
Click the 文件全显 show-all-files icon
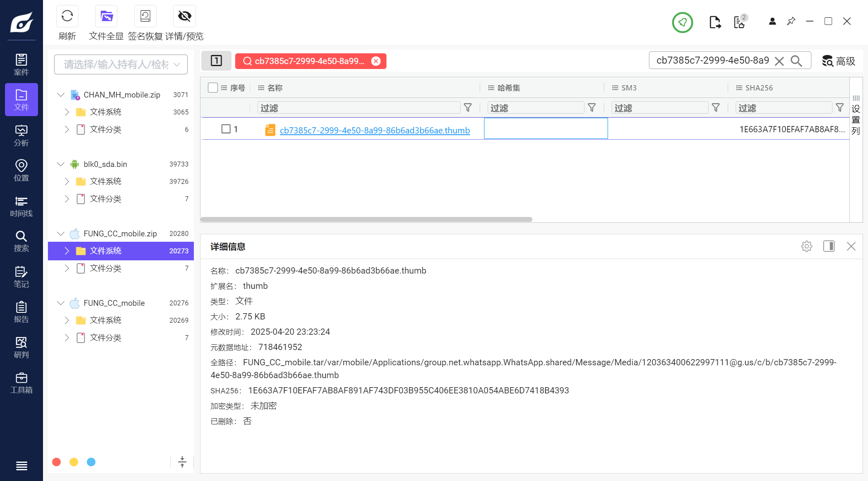[x=106, y=17]
